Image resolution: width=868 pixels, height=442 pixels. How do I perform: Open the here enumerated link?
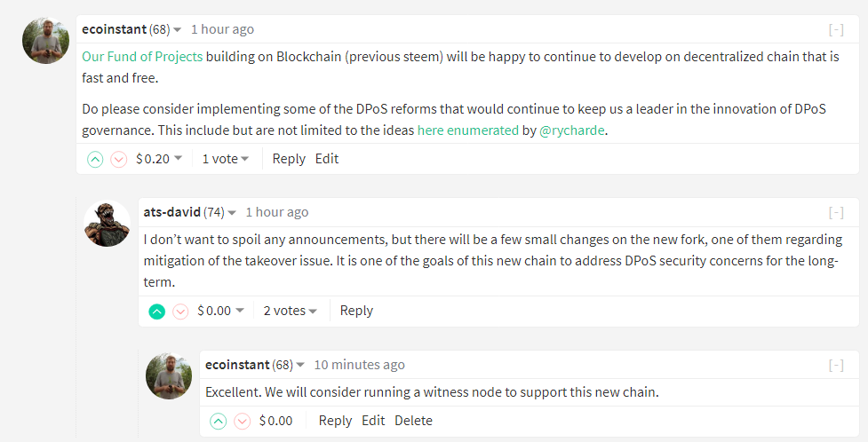[x=468, y=130]
